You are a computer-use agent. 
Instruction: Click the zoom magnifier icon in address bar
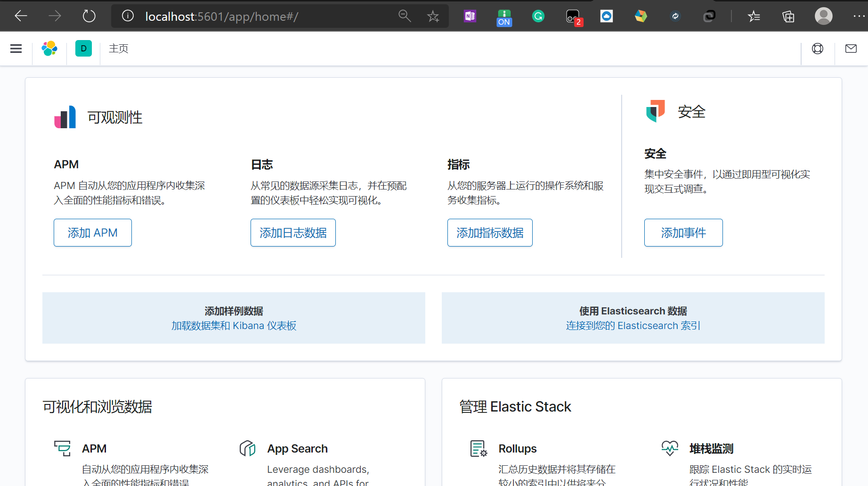[x=405, y=16]
